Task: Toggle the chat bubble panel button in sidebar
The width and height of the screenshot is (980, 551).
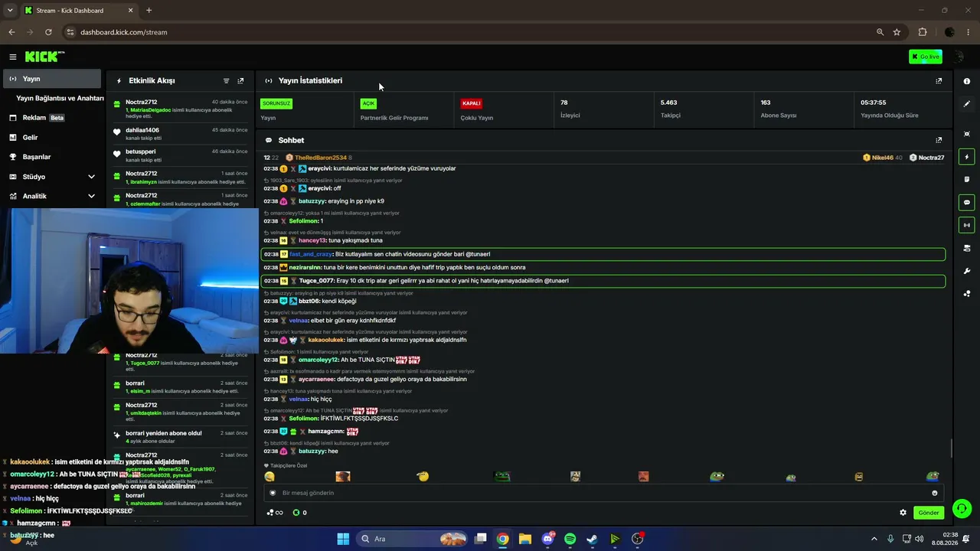Action: (x=967, y=203)
